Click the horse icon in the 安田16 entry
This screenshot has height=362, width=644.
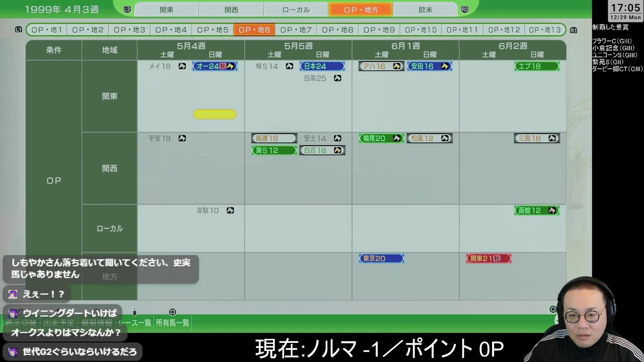445,66
